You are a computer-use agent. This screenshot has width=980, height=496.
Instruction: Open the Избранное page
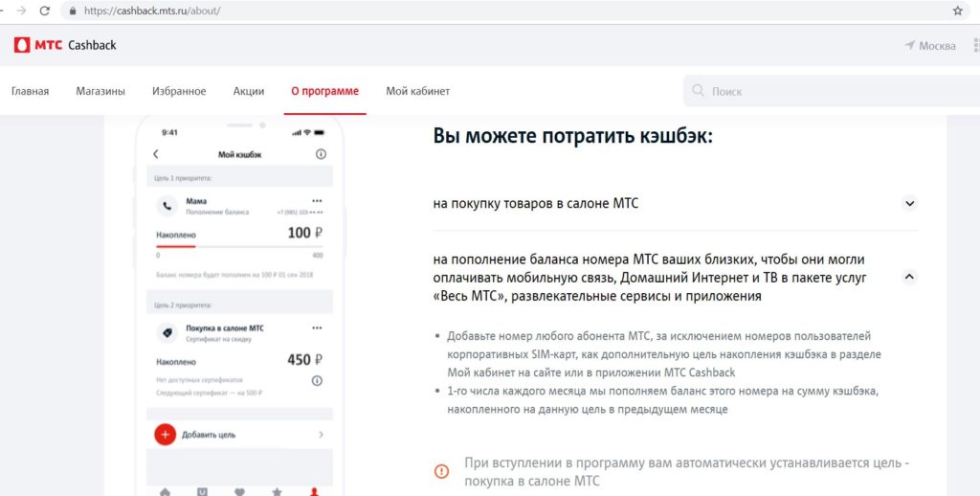179,91
